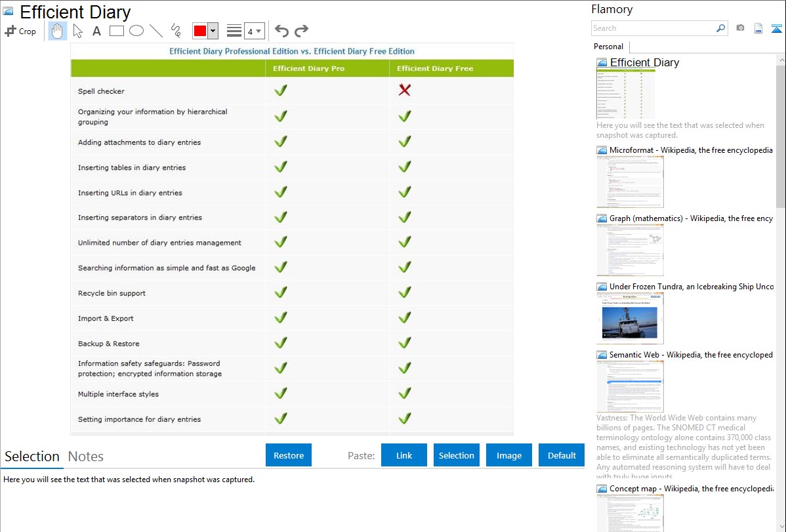Viewport: 786px width, 532px height.
Task: Click icon beside Concept map title
Action: [602, 489]
